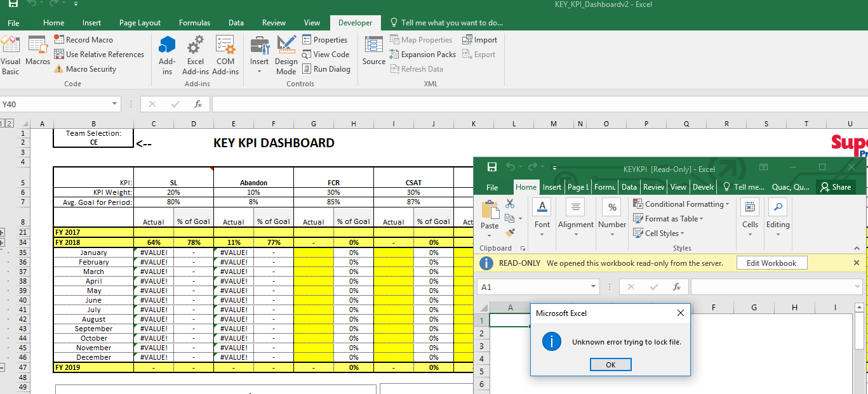Click the Edit Workbook button
Image resolution: width=868 pixels, height=394 pixels.
tap(771, 263)
